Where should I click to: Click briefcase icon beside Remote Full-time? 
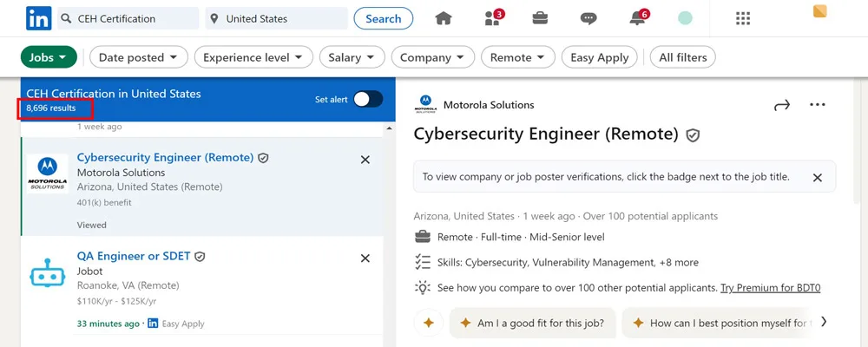tap(423, 237)
